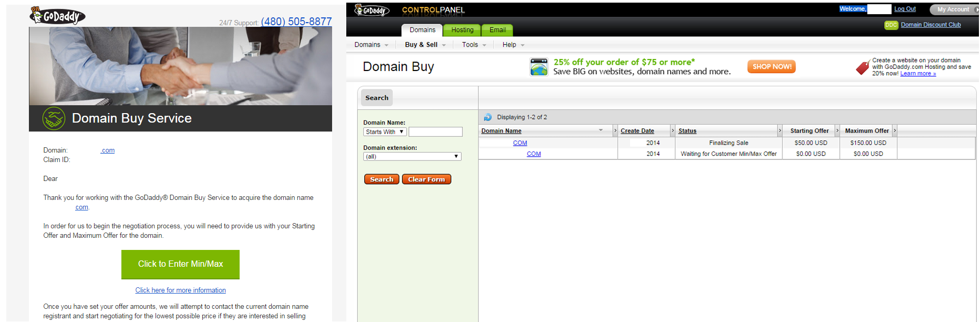The width and height of the screenshot is (980, 322).
Task: Open the Help dropdown menu
Action: click(513, 45)
